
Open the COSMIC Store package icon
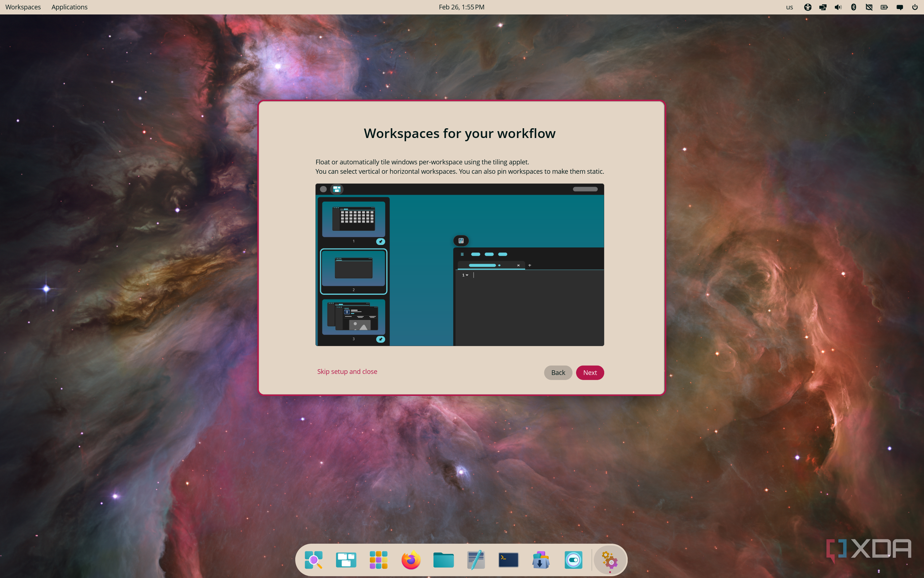(541, 560)
